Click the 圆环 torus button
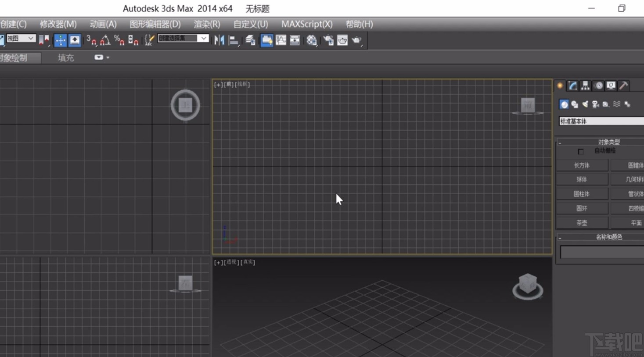Screen dimensions: 644x357 tap(582, 208)
